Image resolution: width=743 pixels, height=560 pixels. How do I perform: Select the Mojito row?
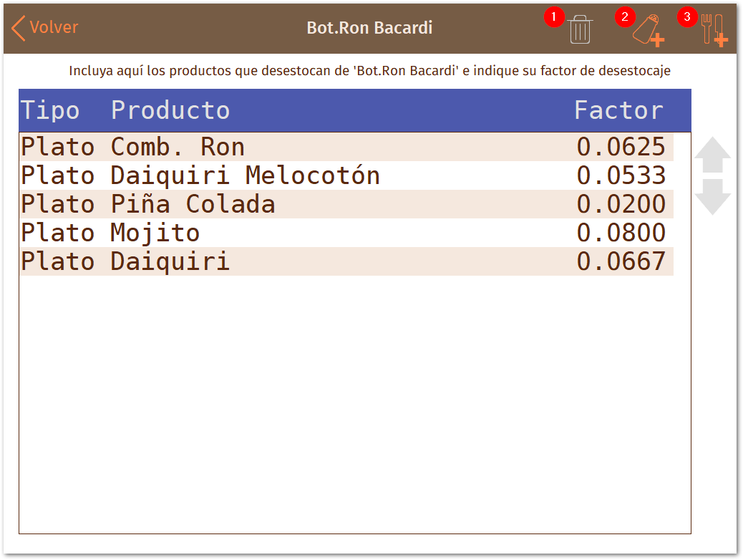coord(346,233)
